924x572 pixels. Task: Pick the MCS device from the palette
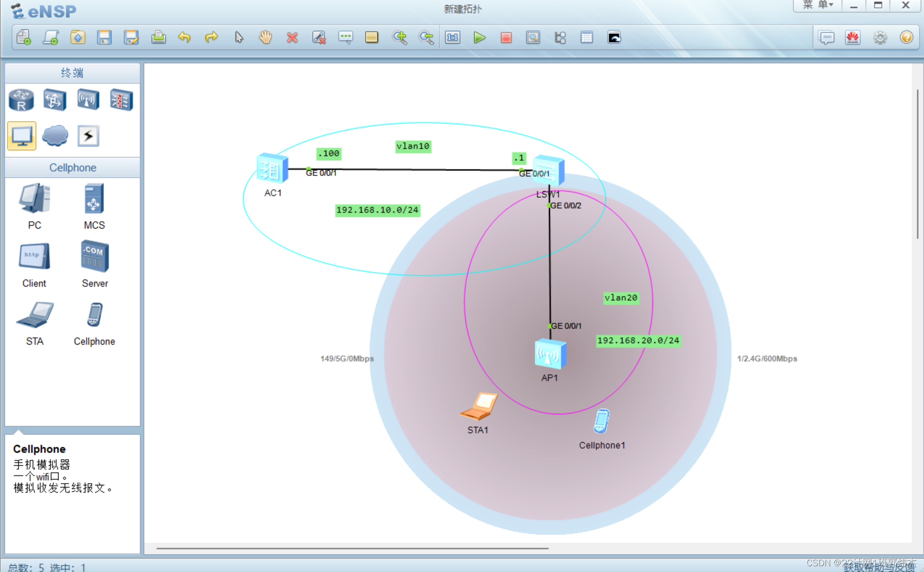[x=94, y=206]
